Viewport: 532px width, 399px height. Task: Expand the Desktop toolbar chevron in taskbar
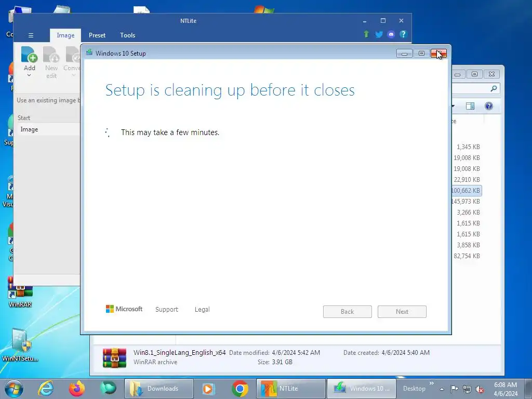click(432, 383)
